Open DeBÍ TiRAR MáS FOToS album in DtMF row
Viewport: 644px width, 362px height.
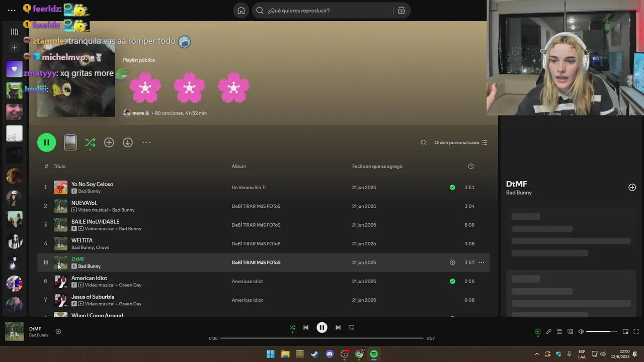click(x=256, y=262)
